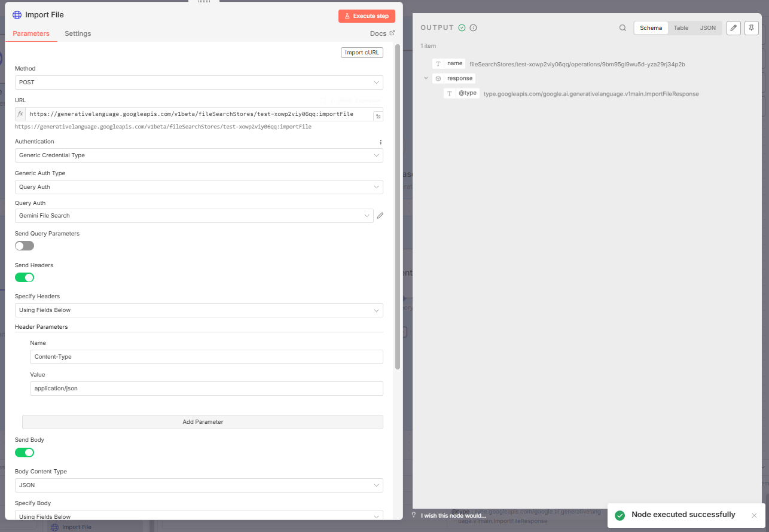Select the JSON output view
This screenshot has height=532, width=769.
708,28
